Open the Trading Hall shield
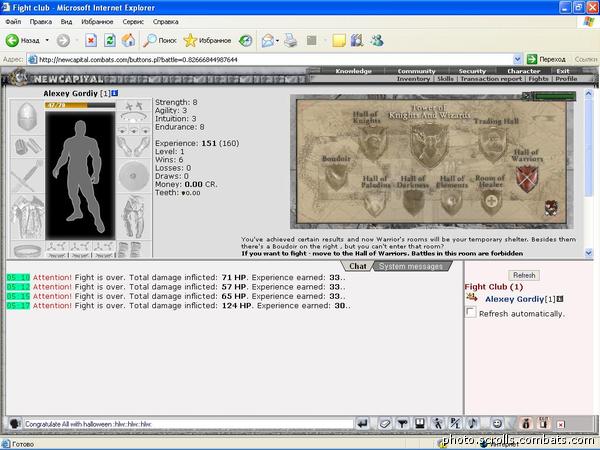This screenshot has width=600, height=450. (x=492, y=144)
